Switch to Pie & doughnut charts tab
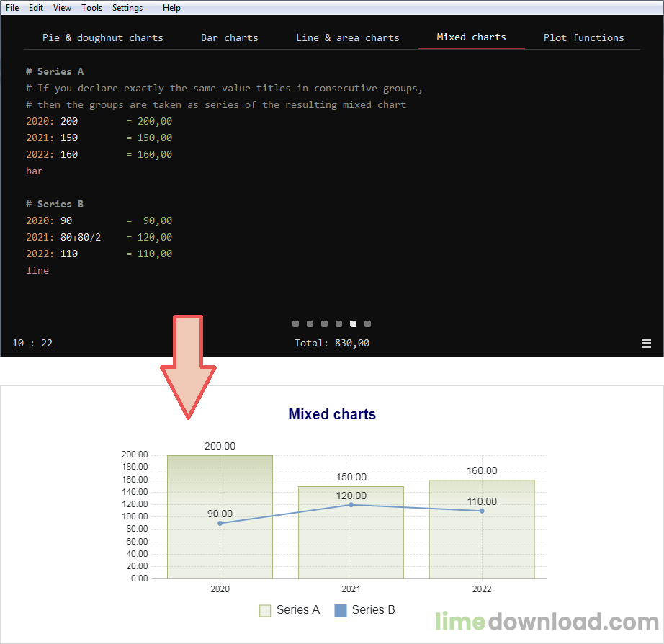Screen dimensions: 664x644 pyautogui.click(x=102, y=37)
